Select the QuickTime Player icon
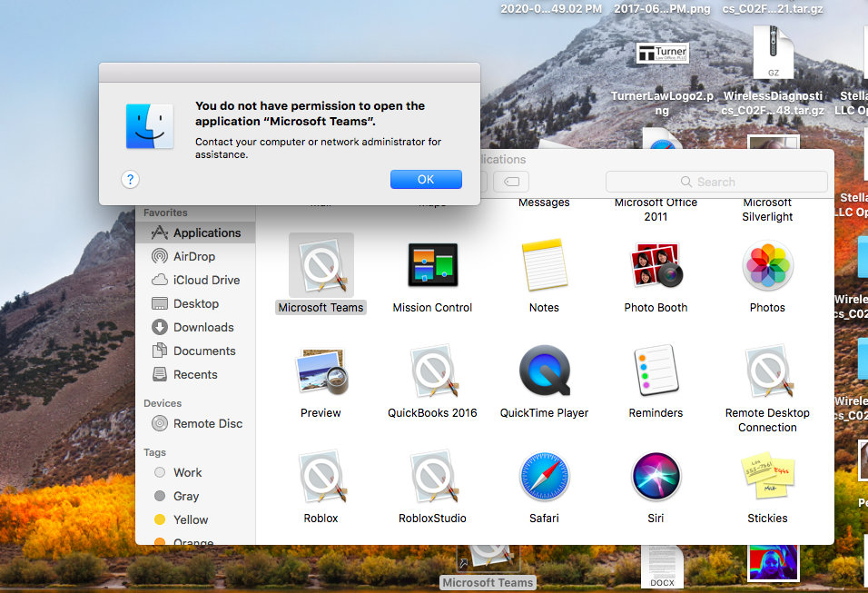868x593 pixels. 545,371
